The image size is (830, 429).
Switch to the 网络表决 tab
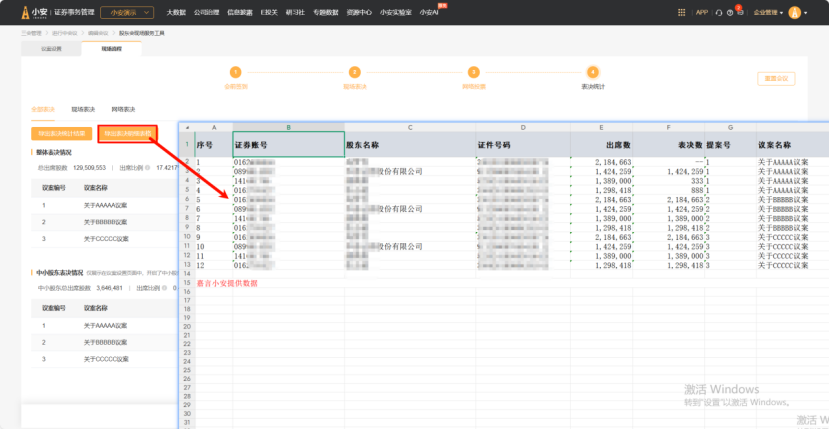(123, 108)
